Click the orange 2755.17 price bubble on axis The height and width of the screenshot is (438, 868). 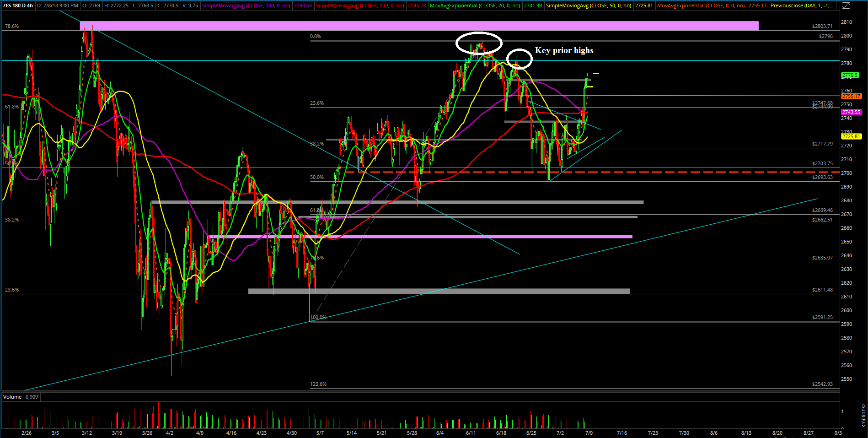(851, 96)
